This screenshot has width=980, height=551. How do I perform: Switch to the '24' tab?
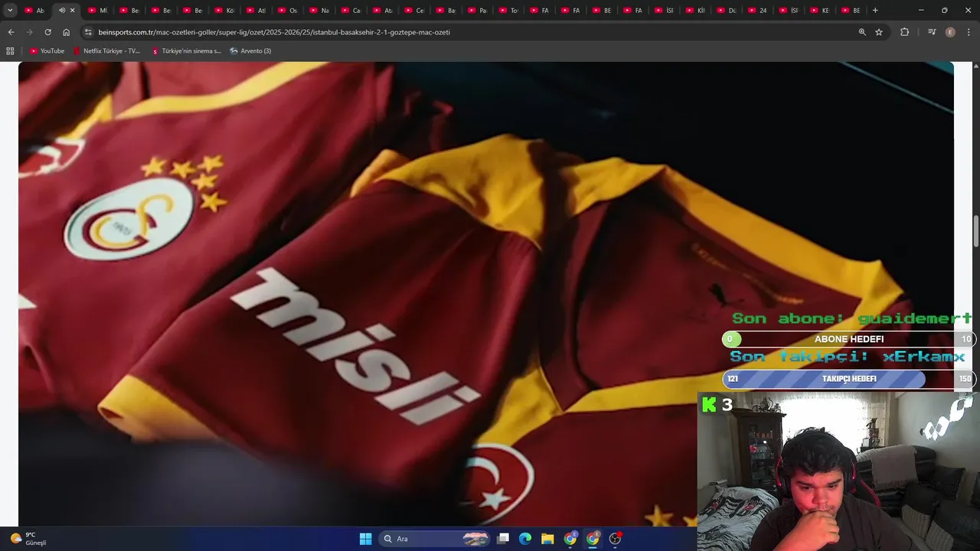(757, 10)
